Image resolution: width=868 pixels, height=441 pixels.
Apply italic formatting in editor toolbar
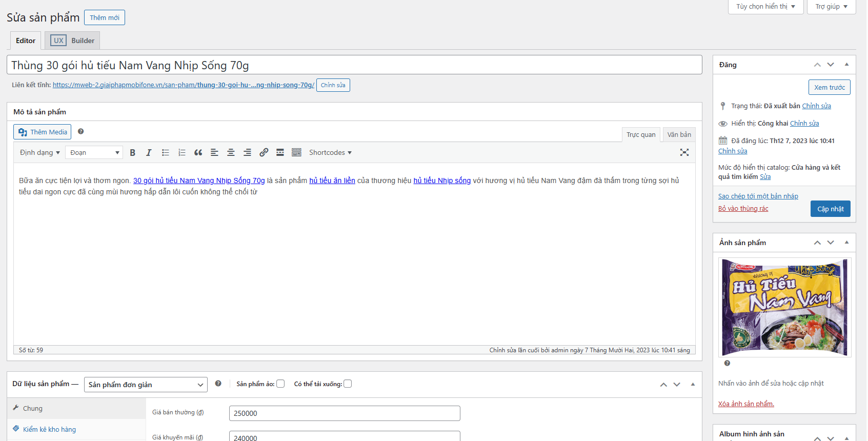(149, 152)
